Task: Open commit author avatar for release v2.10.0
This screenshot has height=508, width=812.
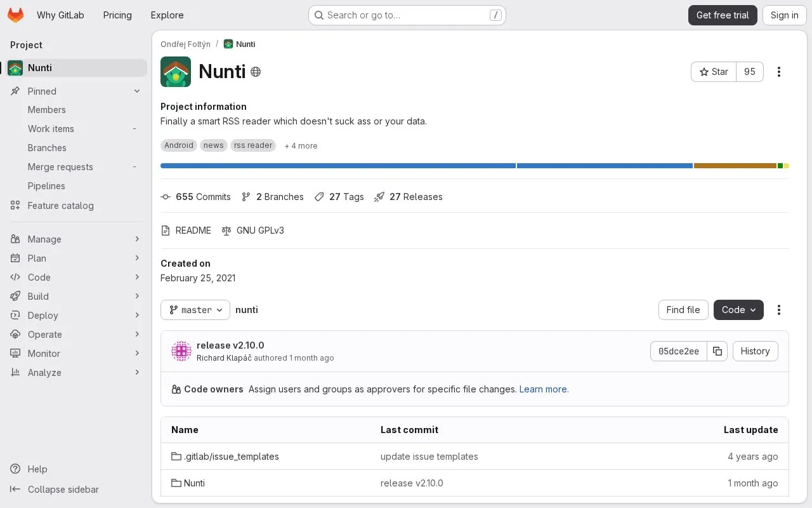Action: click(x=181, y=351)
